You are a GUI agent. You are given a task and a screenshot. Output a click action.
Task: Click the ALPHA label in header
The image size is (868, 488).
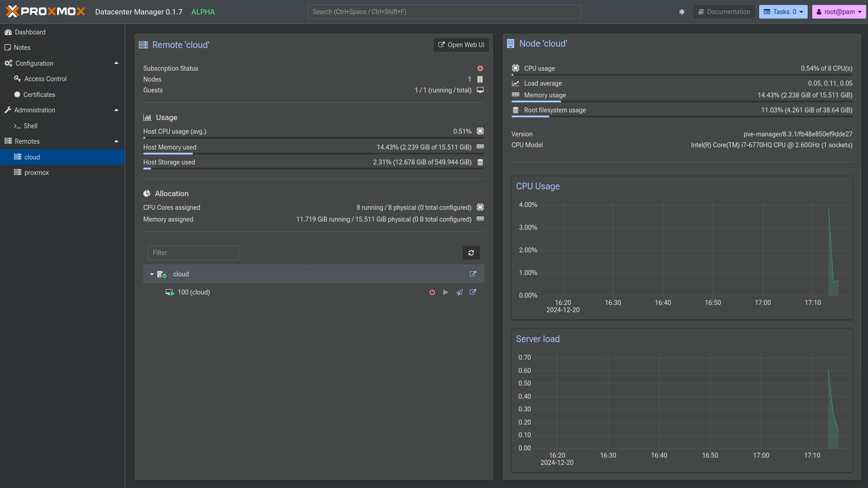(203, 12)
